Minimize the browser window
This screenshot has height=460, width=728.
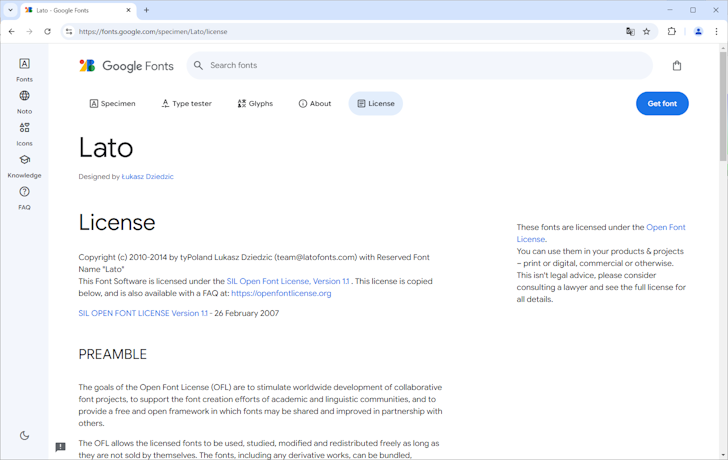pos(670,10)
